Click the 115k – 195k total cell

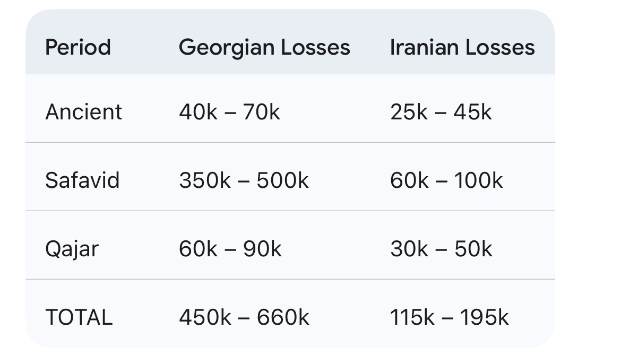pyautogui.click(x=449, y=317)
